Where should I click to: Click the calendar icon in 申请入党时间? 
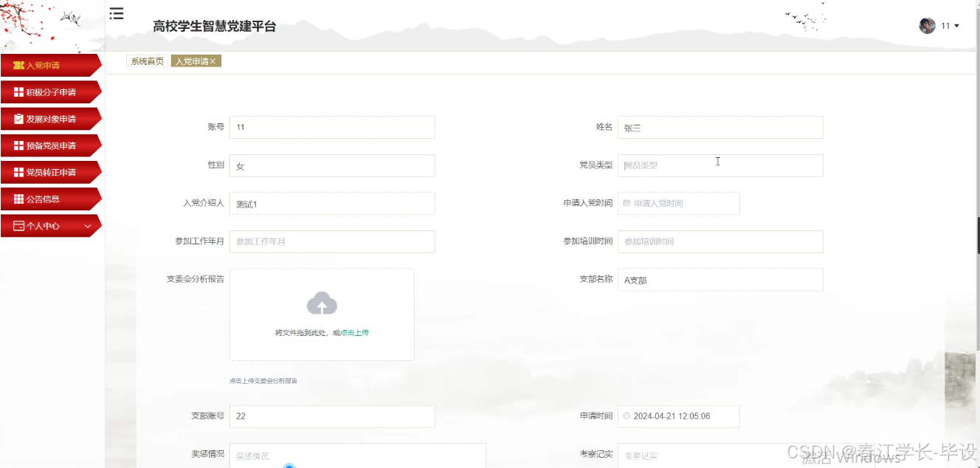[x=627, y=203]
